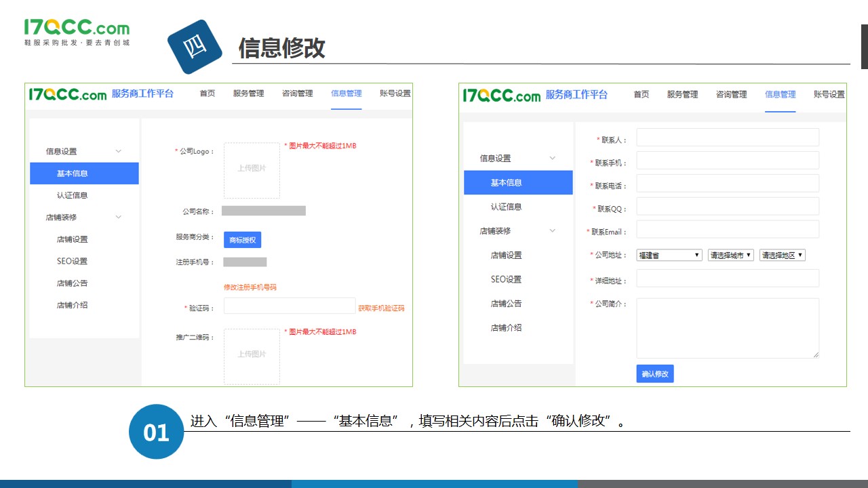The height and width of the screenshot is (488, 868).
Task: Click the 推广二维码 upload image box
Action: (x=252, y=356)
